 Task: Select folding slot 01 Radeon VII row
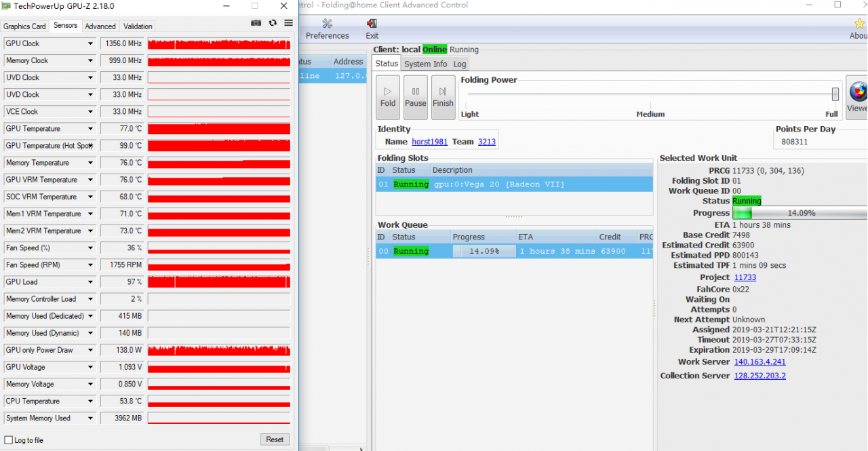tap(514, 184)
